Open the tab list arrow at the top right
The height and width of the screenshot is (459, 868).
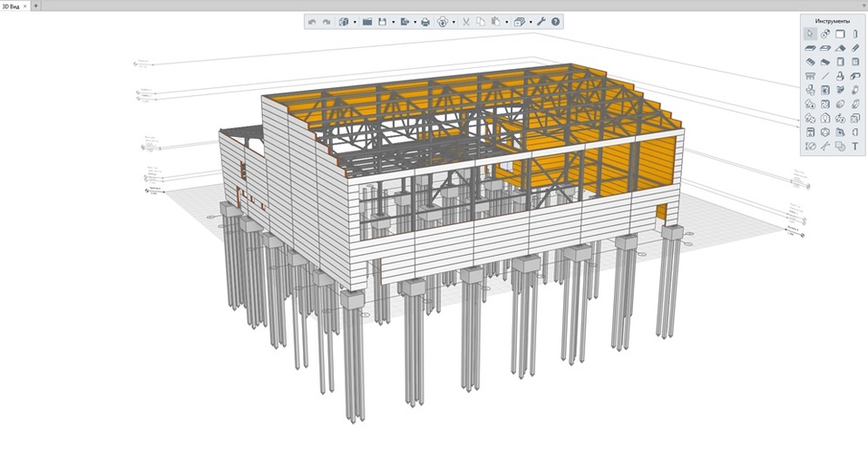coord(863,5)
